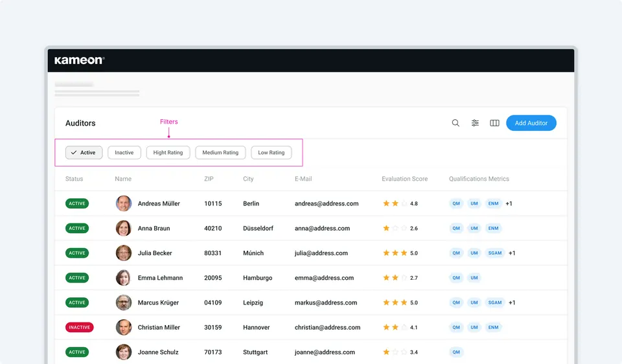Sort by the E-Mail column header
This screenshot has height=364, width=622.
point(303,179)
